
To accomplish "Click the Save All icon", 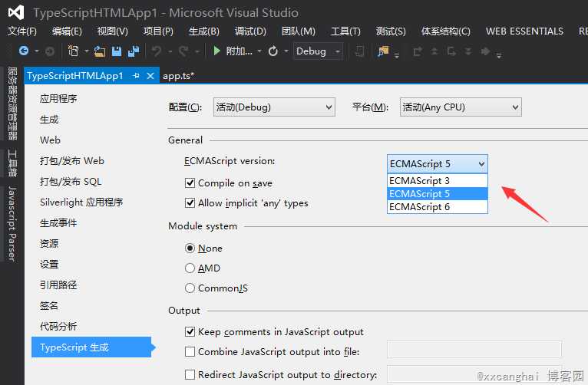I will click(134, 51).
